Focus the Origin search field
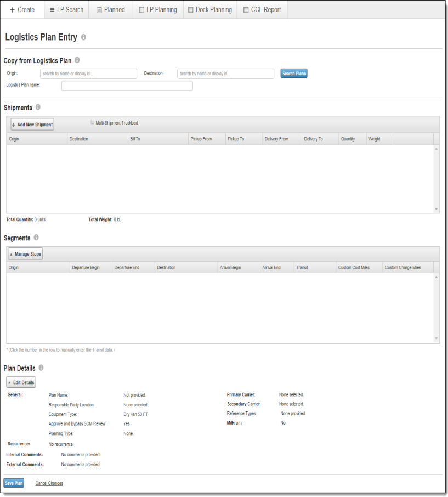The width and height of the screenshot is (448, 497). click(x=88, y=74)
